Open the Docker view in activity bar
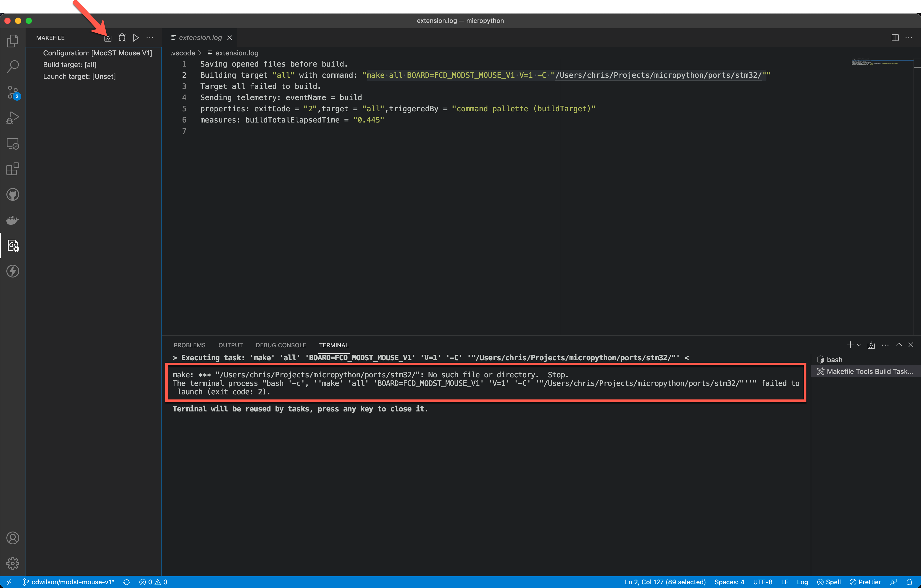Screen dimensions: 921x588 tap(13, 220)
